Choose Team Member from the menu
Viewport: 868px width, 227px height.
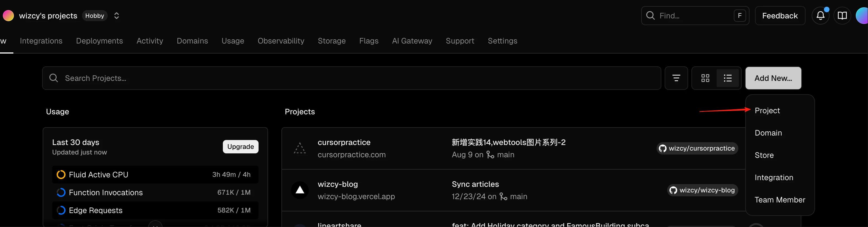coord(780,200)
